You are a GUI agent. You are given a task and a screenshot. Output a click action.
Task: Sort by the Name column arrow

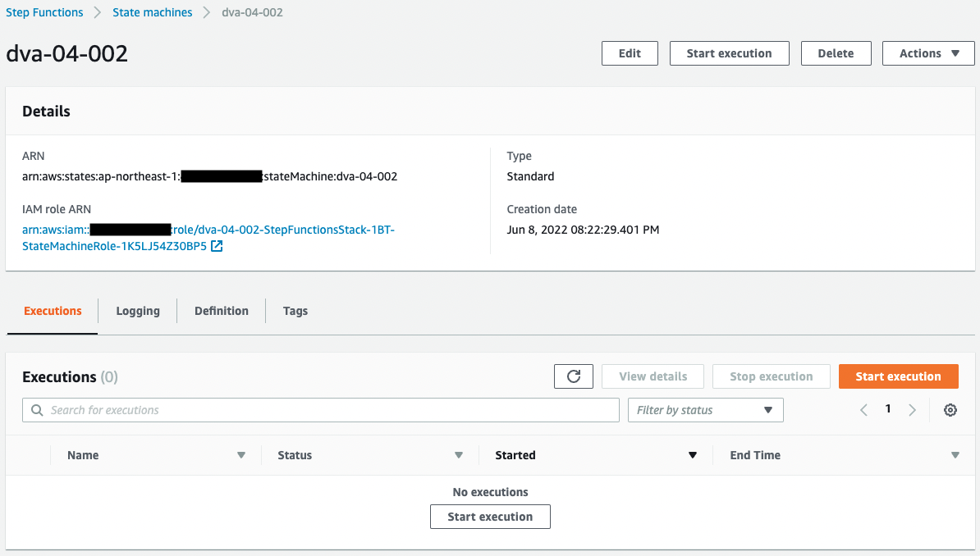tap(241, 455)
